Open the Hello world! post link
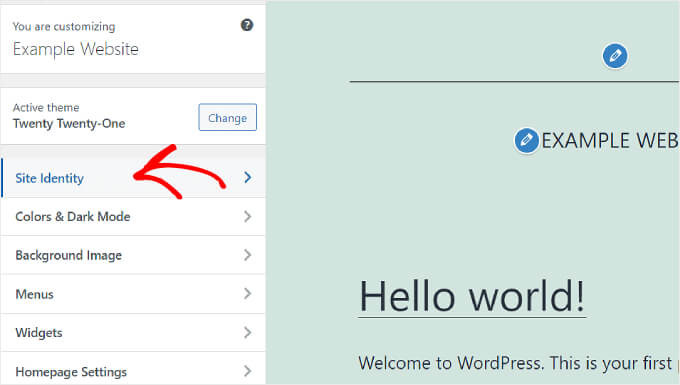Image resolution: width=680 pixels, height=385 pixels. [472, 297]
